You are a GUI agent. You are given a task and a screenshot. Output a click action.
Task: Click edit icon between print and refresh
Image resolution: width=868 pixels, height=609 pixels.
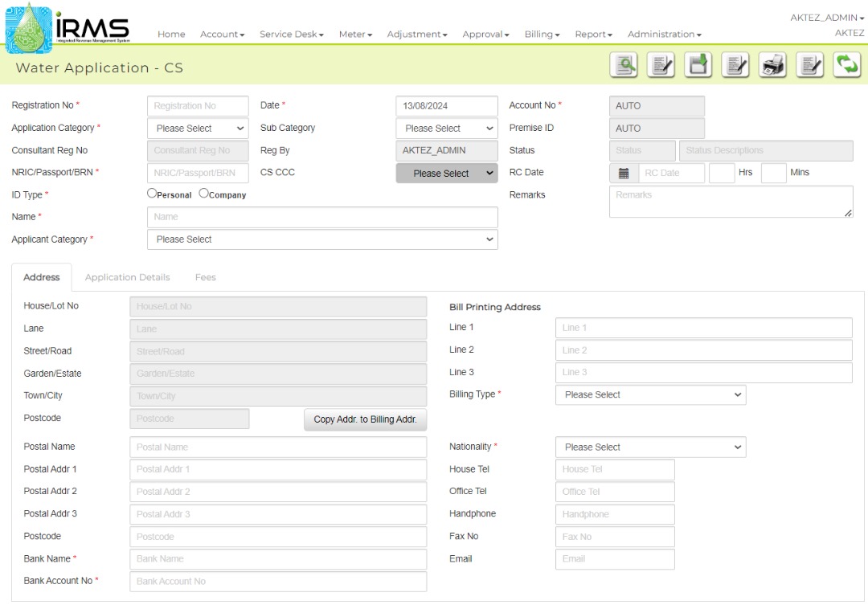coord(810,65)
